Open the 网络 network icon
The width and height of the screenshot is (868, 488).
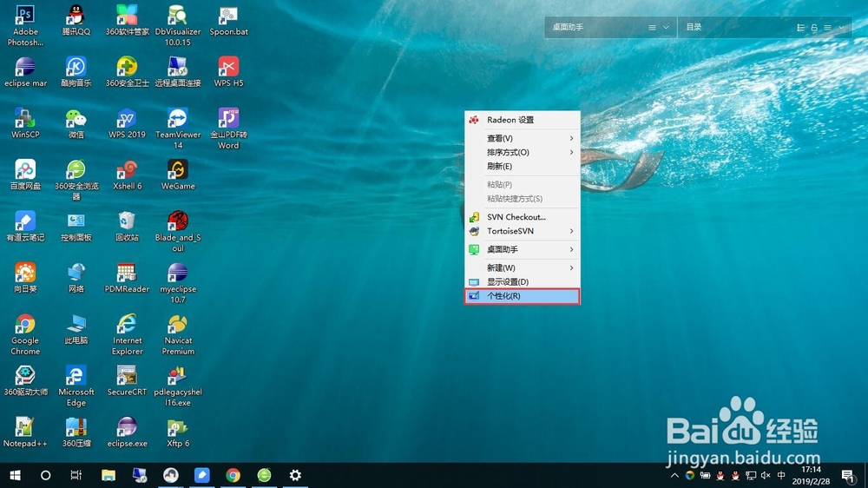click(x=76, y=278)
